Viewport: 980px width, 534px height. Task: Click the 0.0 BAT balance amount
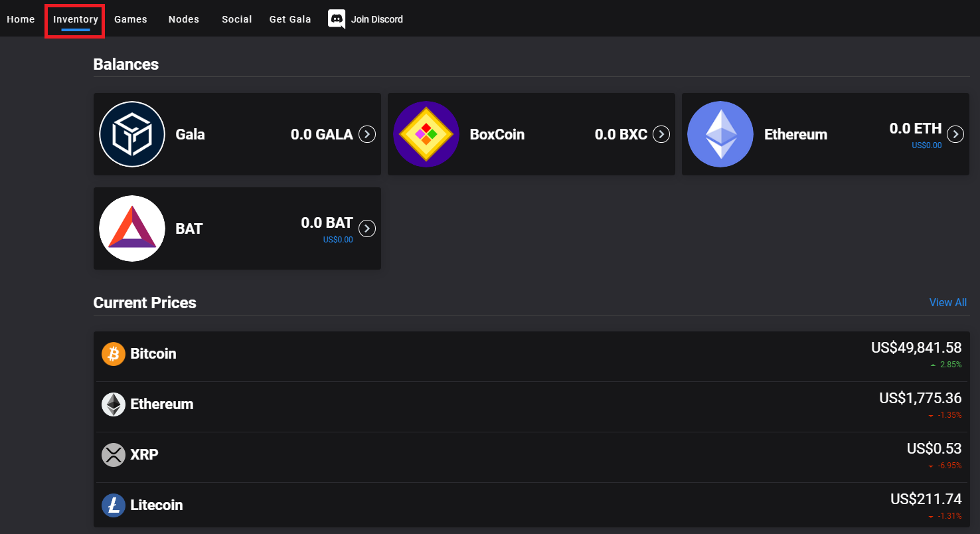(327, 222)
